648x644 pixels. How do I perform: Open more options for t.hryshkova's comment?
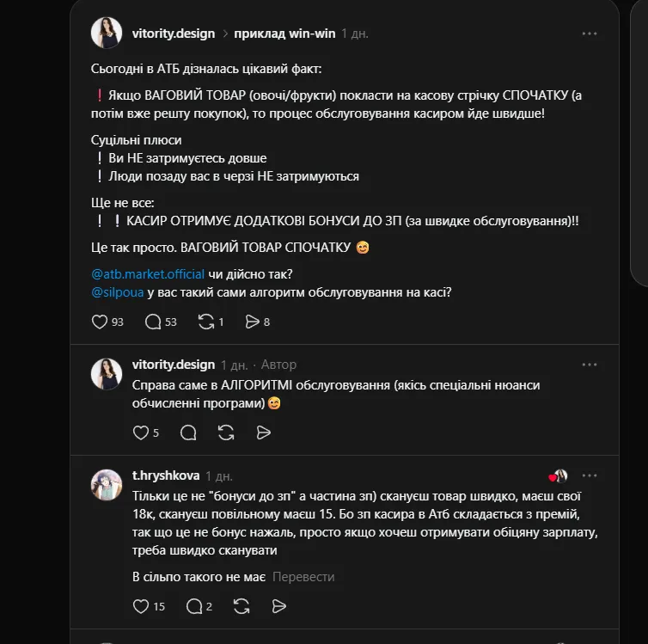click(x=589, y=475)
